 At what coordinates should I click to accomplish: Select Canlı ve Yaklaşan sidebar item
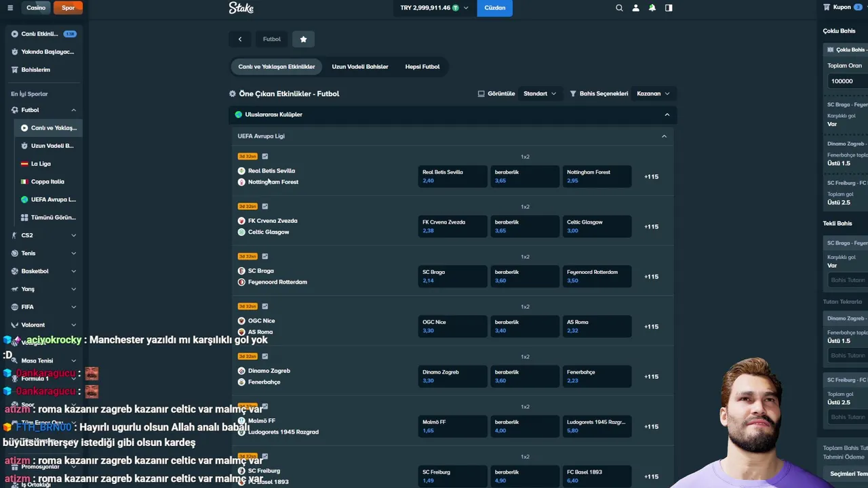click(48, 127)
